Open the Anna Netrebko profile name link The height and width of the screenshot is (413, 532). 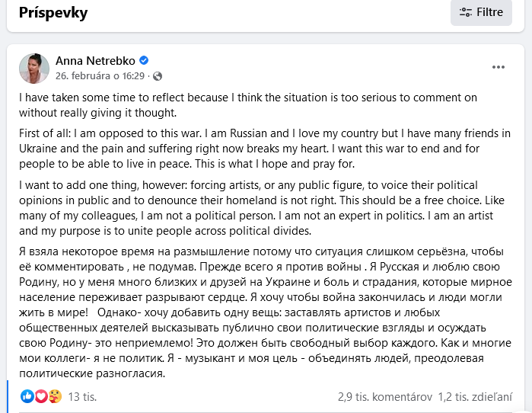coord(95,60)
